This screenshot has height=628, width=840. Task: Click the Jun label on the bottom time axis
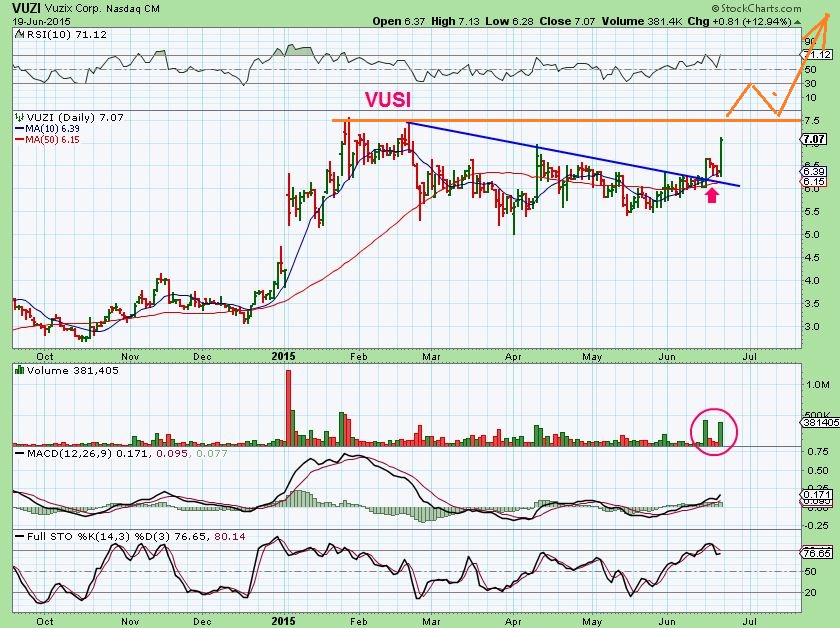click(x=667, y=622)
